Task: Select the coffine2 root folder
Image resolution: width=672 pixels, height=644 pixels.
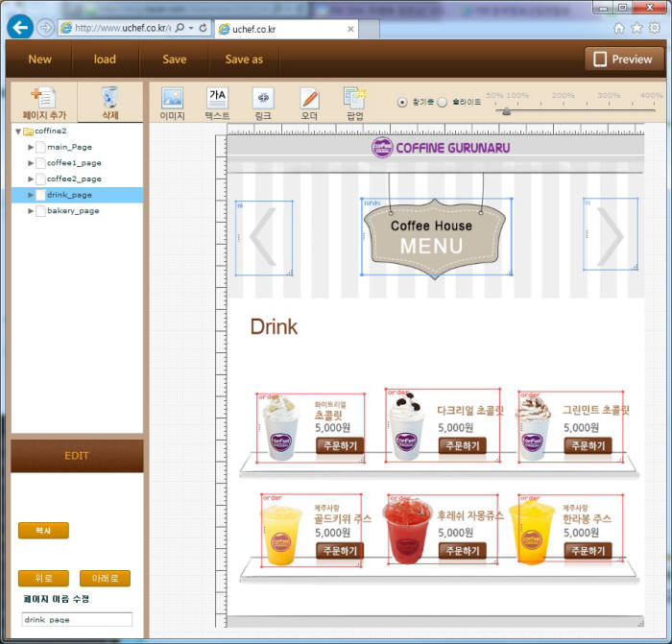Action: (51, 131)
